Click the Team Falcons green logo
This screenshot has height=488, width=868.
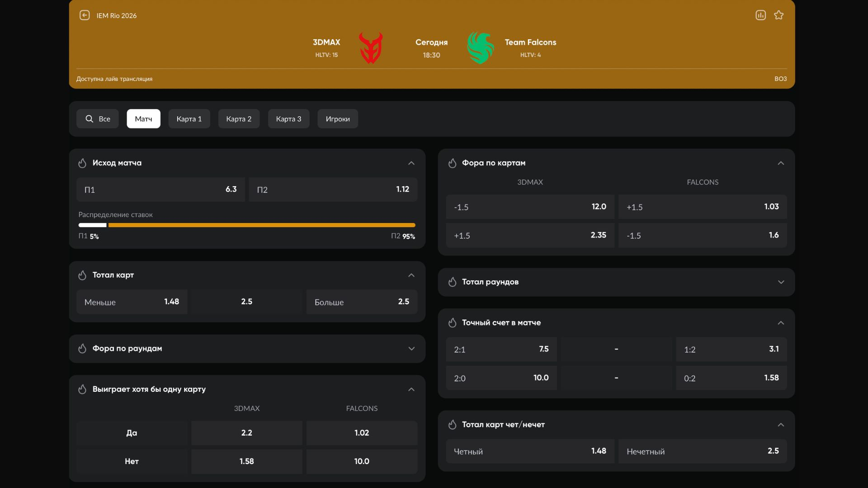[x=480, y=48]
